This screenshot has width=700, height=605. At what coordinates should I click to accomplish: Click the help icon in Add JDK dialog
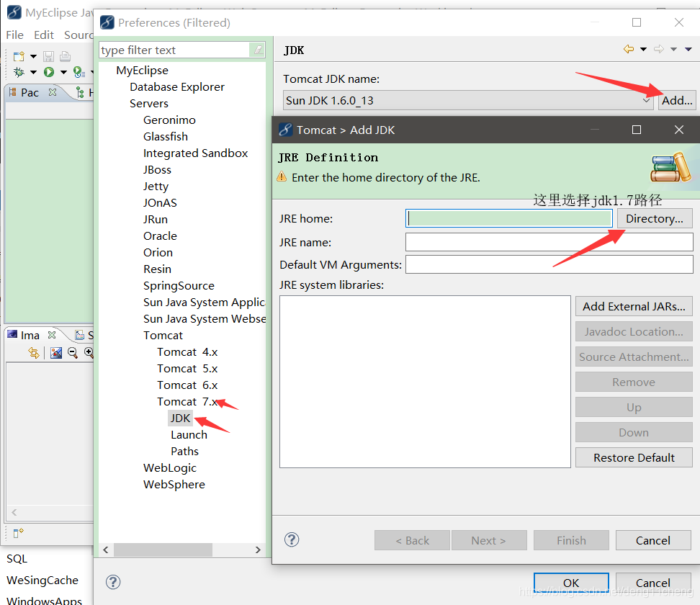[292, 539]
